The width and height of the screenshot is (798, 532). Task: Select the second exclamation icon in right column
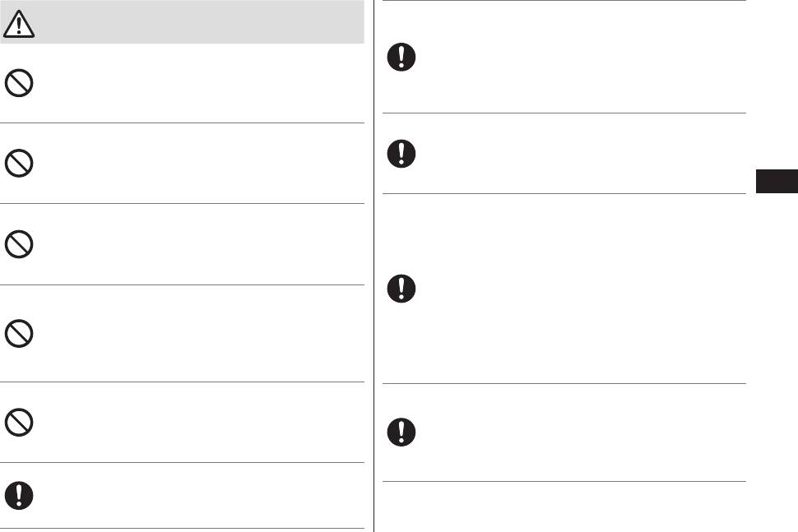[x=401, y=153]
